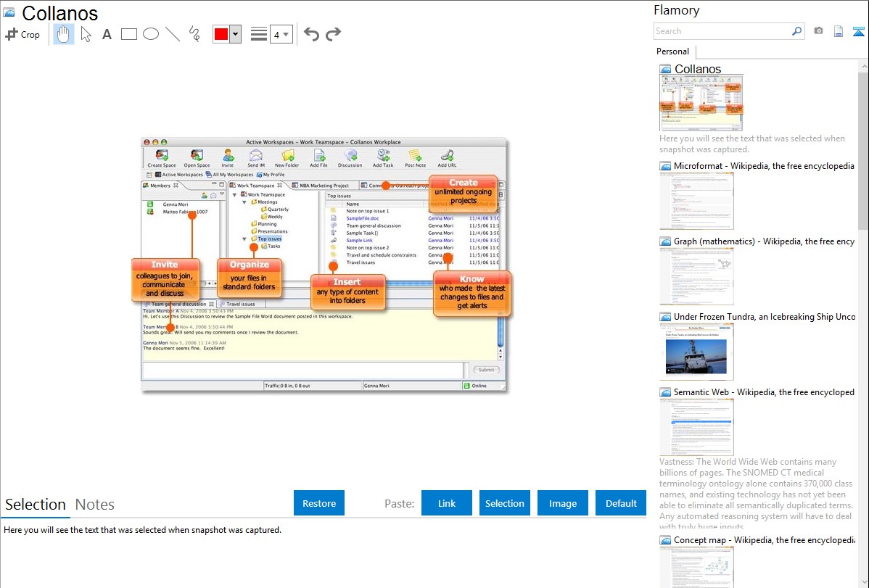Click the icon beside Collanos in the Personal list

coord(665,70)
